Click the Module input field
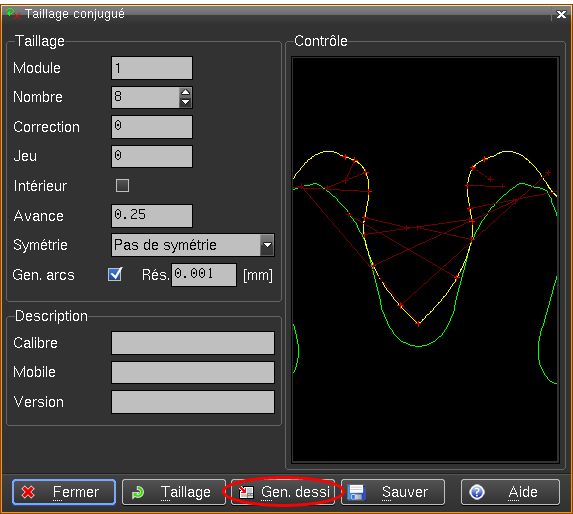The height and width of the screenshot is (514, 573). [152, 68]
